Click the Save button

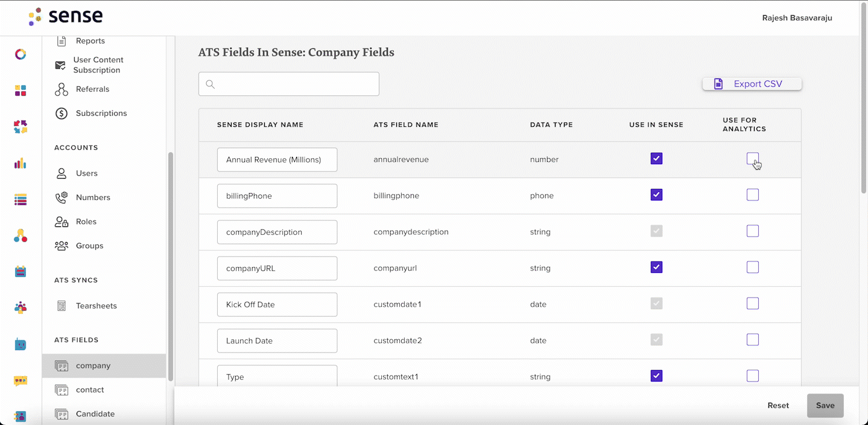point(825,406)
